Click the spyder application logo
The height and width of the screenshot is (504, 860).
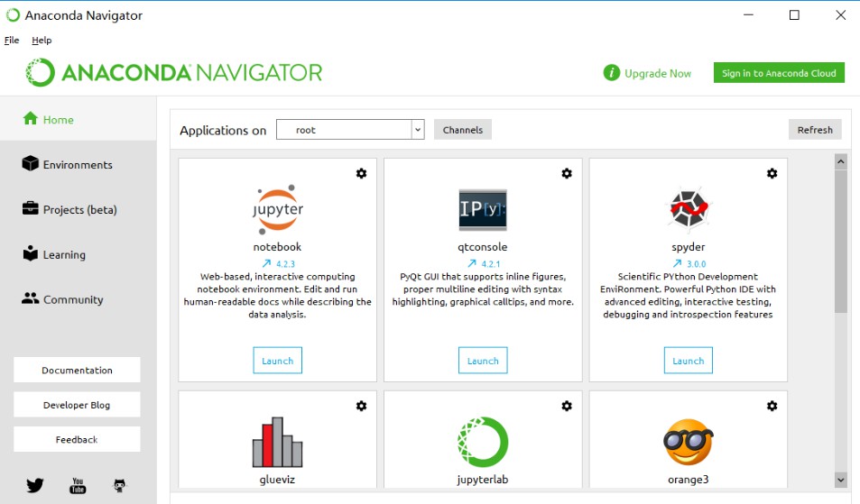pos(689,208)
